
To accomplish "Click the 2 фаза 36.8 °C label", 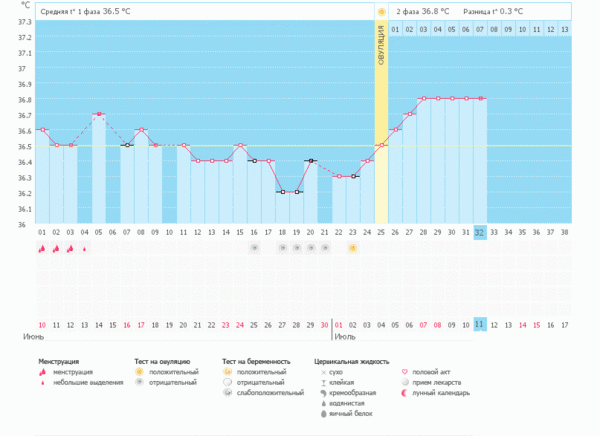I will point(422,11).
